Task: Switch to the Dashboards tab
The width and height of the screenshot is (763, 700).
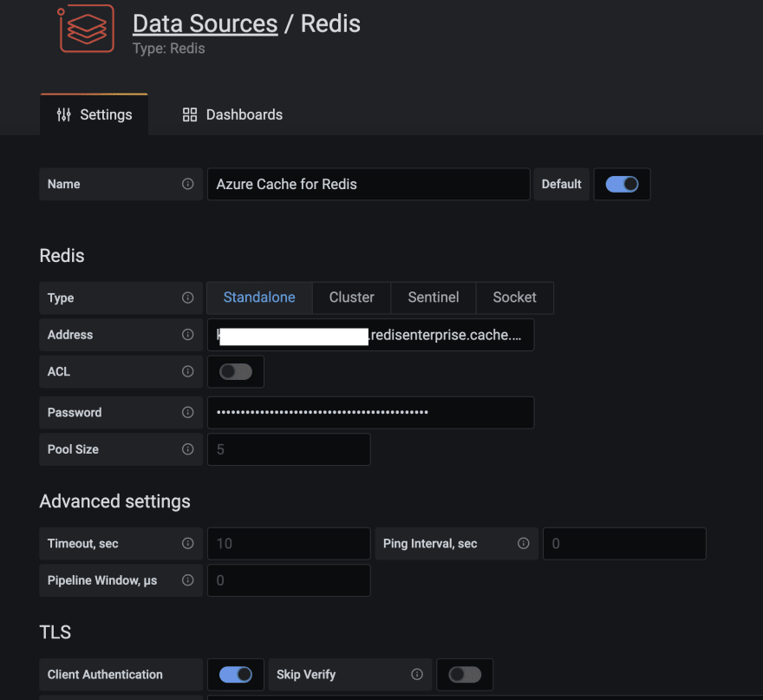Action: pos(232,114)
